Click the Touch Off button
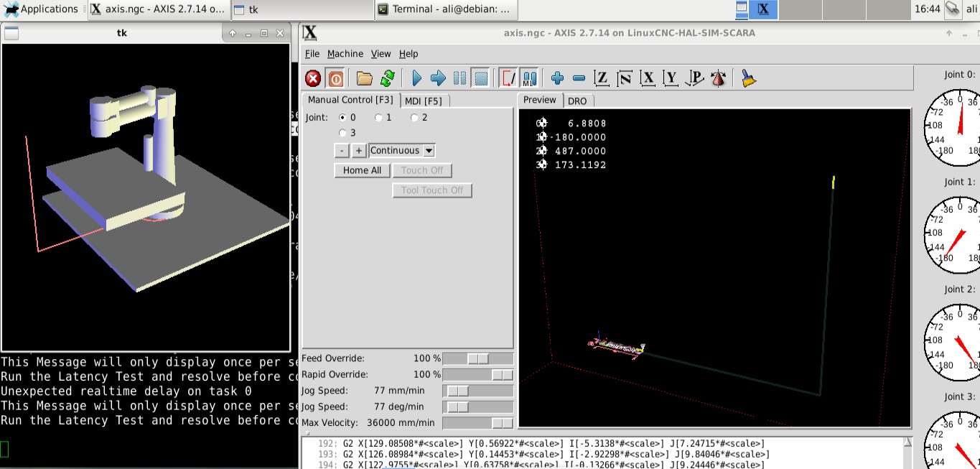Image resolution: width=980 pixels, height=469 pixels. (422, 170)
